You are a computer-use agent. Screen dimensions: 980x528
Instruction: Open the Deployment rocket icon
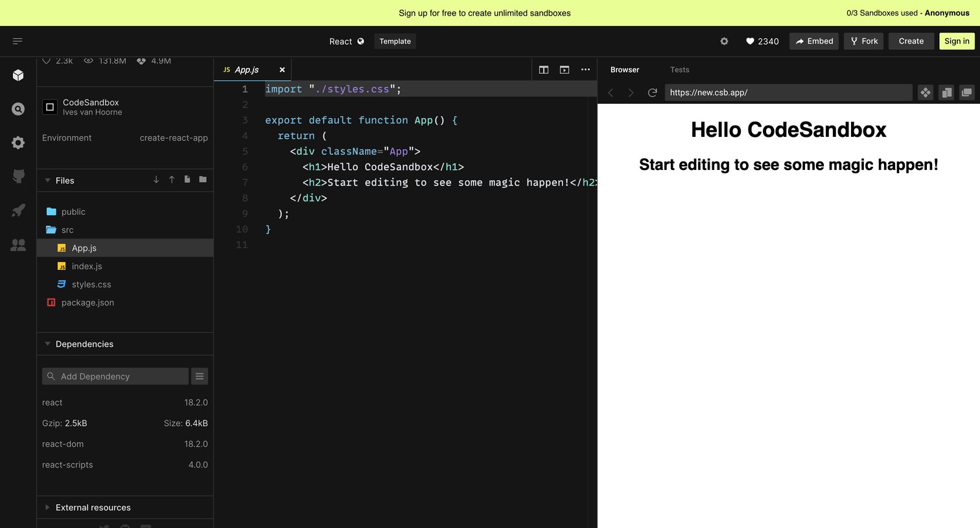pyautogui.click(x=18, y=210)
